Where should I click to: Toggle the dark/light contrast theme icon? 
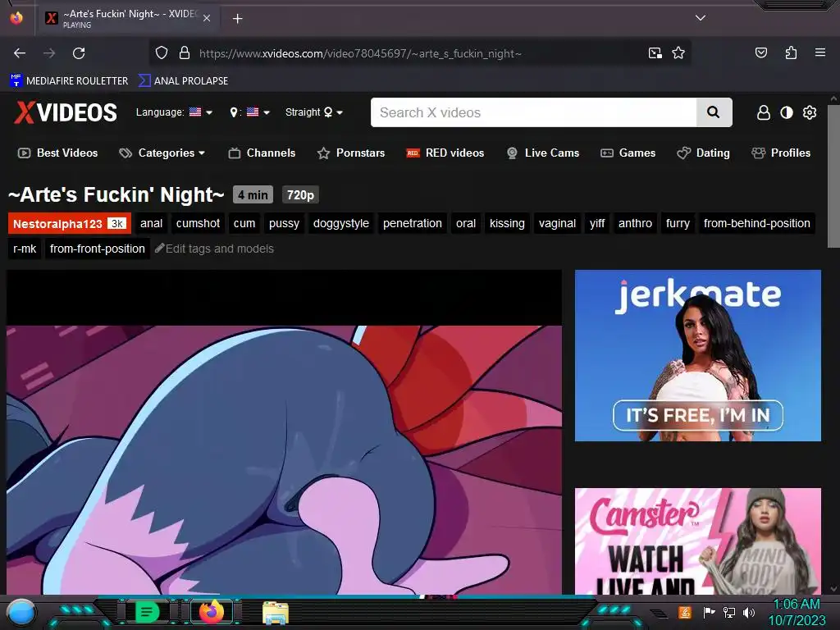click(787, 112)
